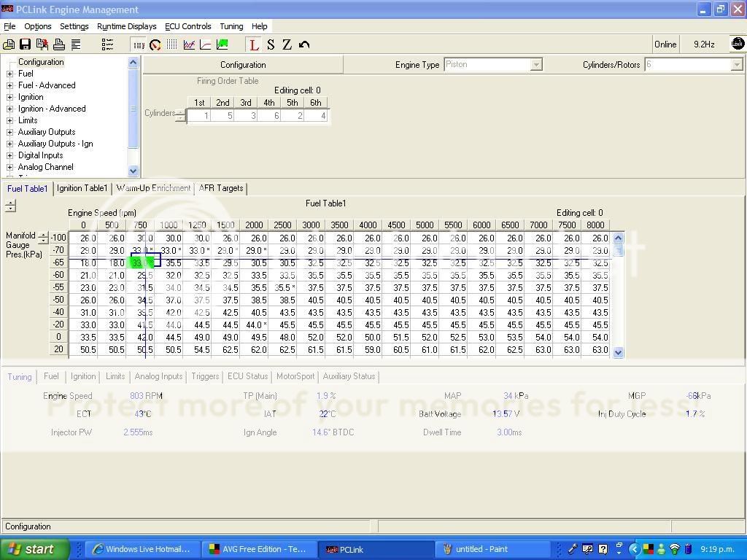This screenshot has height=560, width=747.
Task: Switch to AVG Free Edition taskbar window
Action: pyautogui.click(x=260, y=549)
